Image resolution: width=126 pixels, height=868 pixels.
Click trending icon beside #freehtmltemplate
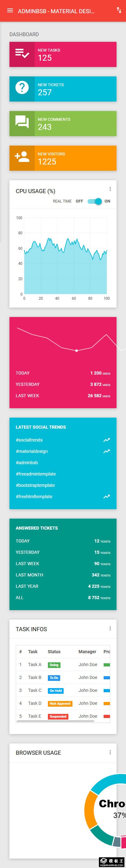[x=107, y=497]
